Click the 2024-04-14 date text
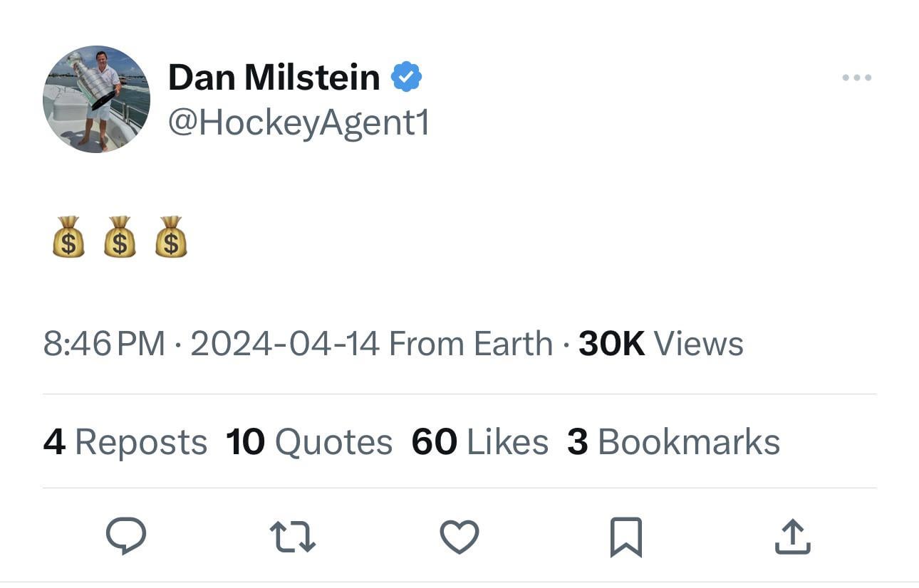 (285, 344)
